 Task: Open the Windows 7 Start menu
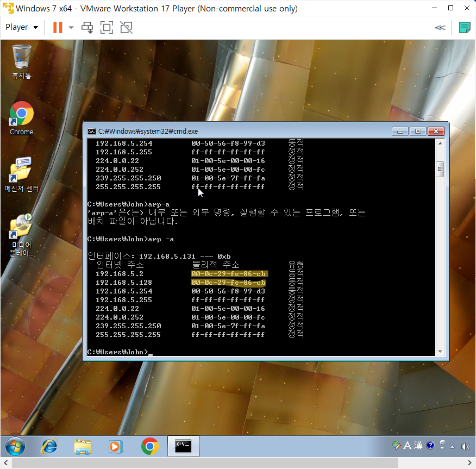click(x=15, y=446)
